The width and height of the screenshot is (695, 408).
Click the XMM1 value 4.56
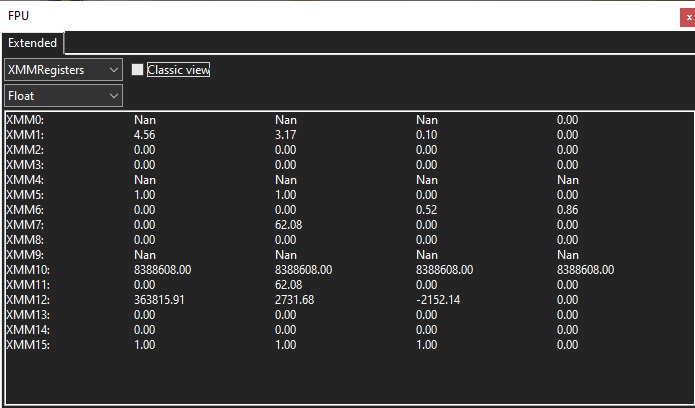pos(145,135)
